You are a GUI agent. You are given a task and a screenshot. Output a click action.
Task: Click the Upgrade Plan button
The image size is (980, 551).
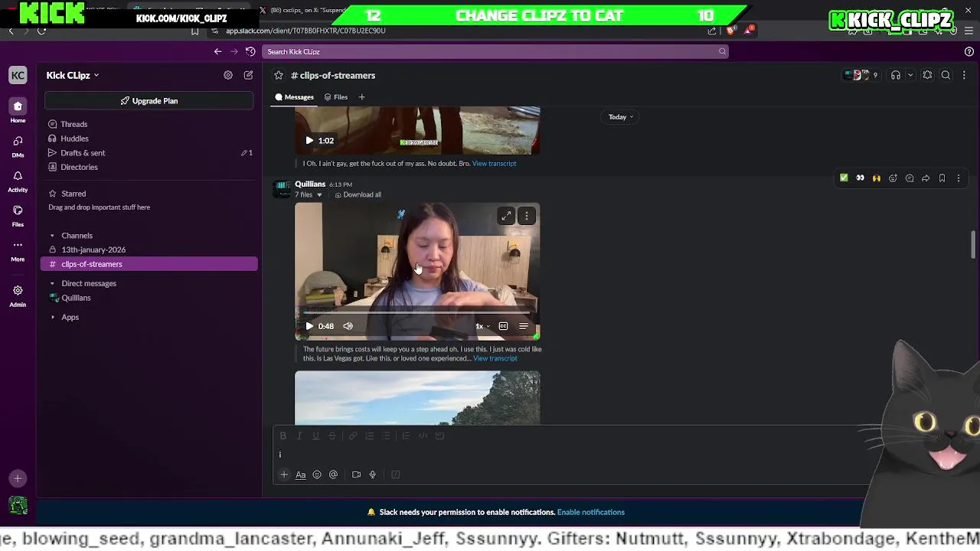(x=149, y=101)
